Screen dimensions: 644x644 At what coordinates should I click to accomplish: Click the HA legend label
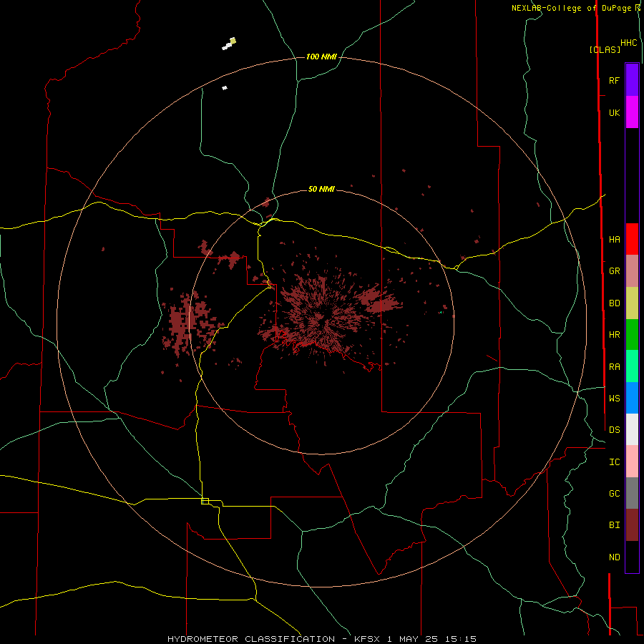(x=614, y=240)
